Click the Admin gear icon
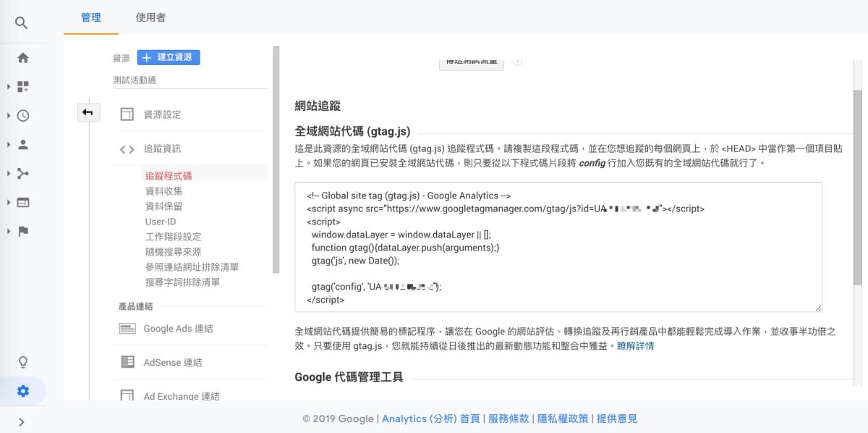 click(x=23, y=392)
